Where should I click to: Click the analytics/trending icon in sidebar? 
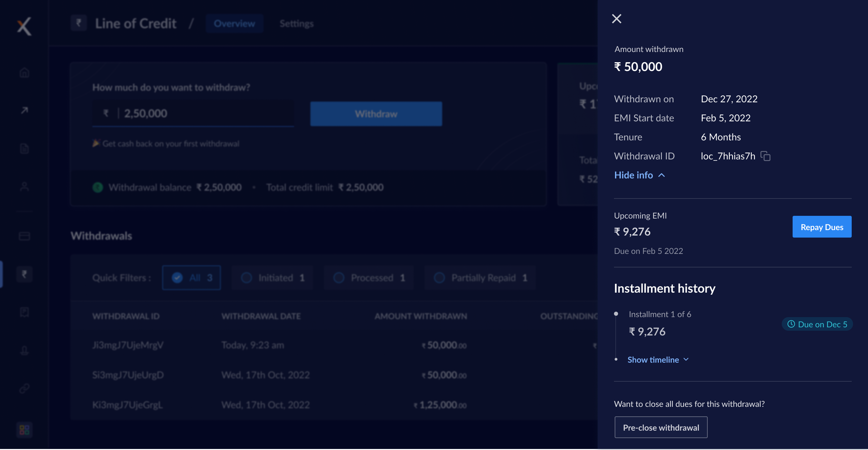tap(24, 111)
